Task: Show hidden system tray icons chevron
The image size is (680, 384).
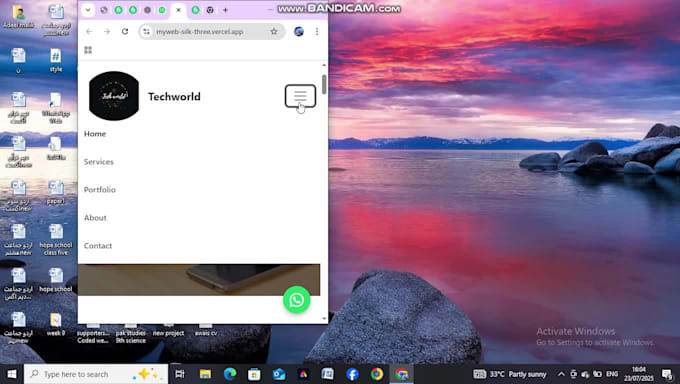Action: click(561, 374)
